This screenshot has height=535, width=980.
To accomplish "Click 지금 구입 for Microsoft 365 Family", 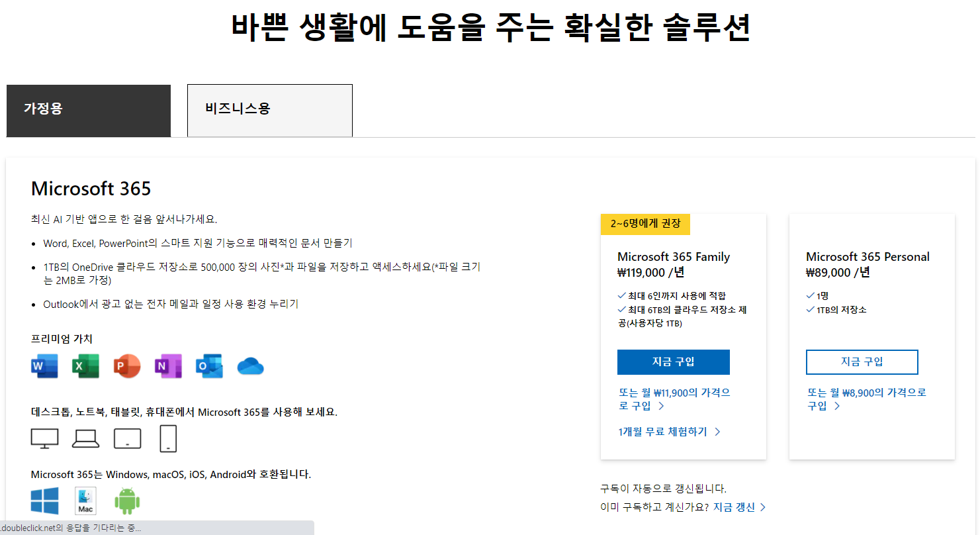I will (674, 362).
